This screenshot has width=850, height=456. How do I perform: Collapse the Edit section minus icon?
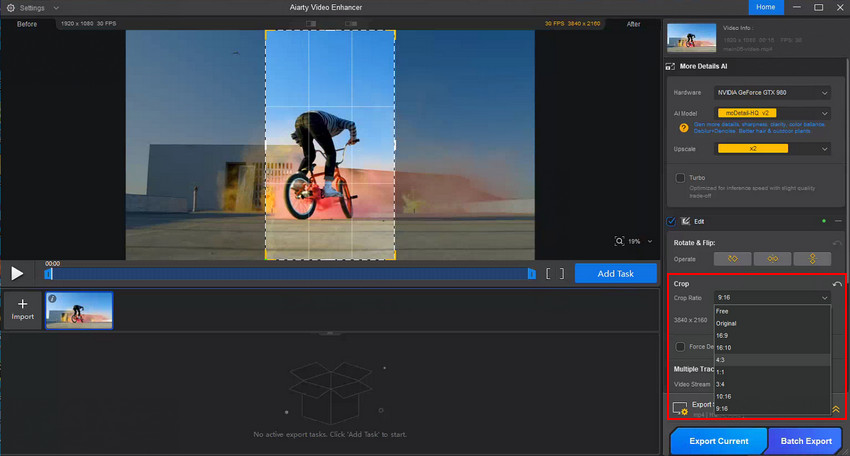click(838, 221)
